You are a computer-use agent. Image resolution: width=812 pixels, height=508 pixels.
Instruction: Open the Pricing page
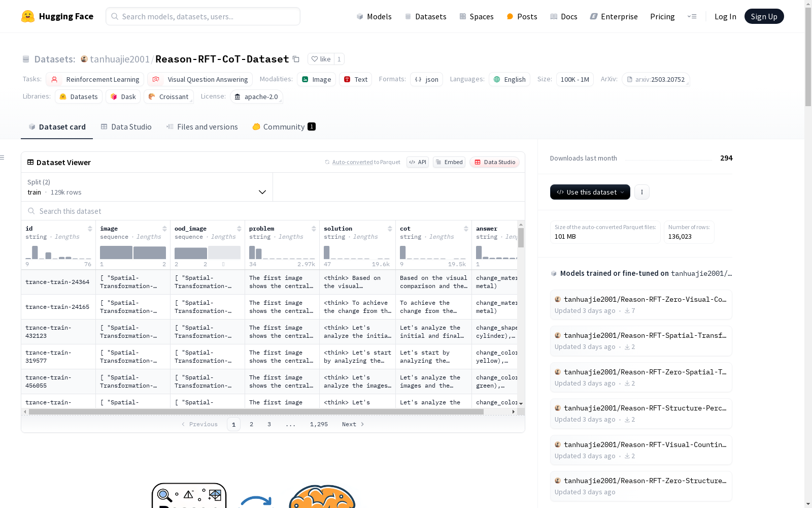662,16
